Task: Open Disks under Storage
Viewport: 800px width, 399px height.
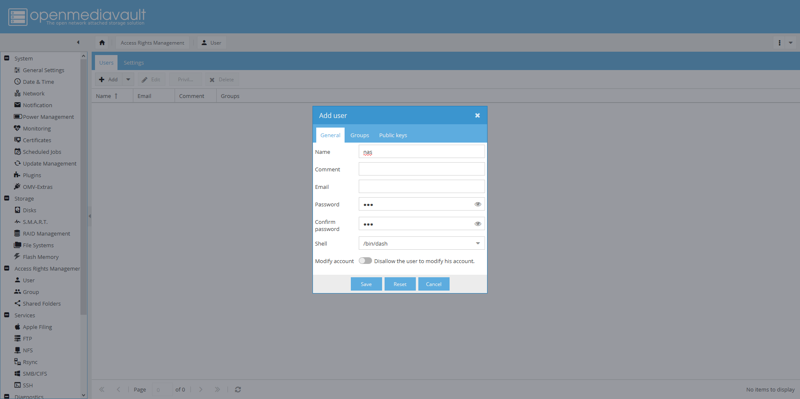Action: tap(25, 210)
